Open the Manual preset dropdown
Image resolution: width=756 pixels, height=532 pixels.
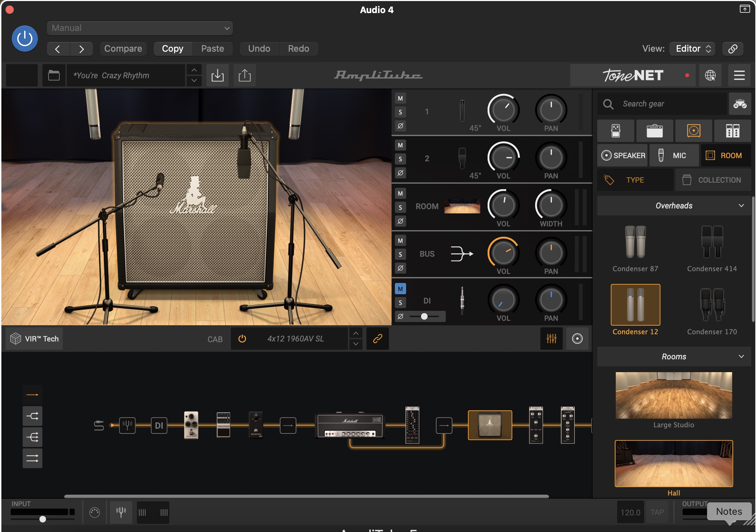(x=140, y=28)
